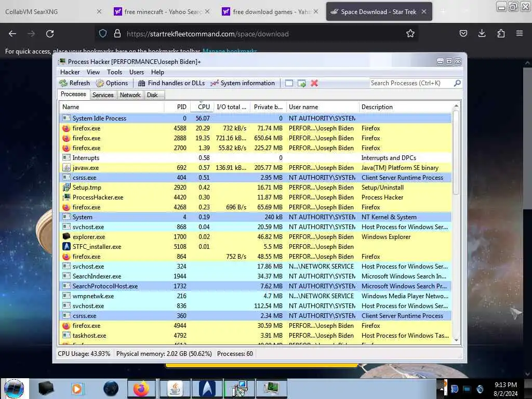Click Find handles or DLLs

pos(171,83)
